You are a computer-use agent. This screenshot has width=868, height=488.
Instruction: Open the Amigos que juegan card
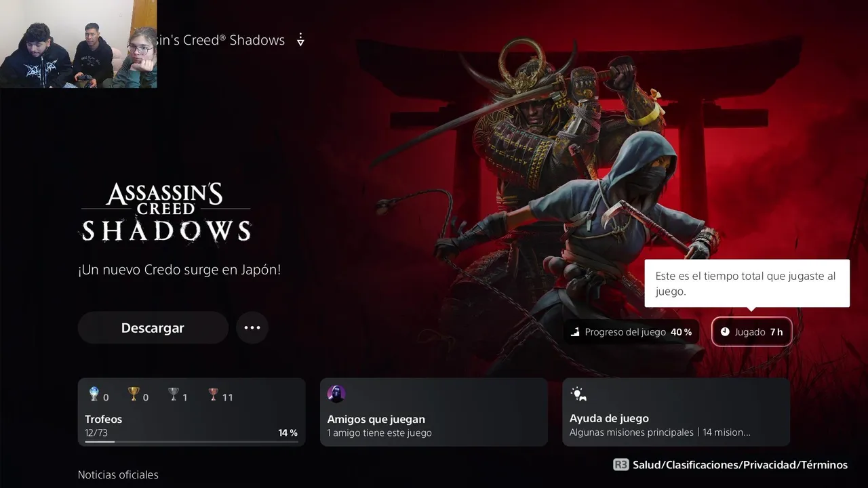pos(434,412)
